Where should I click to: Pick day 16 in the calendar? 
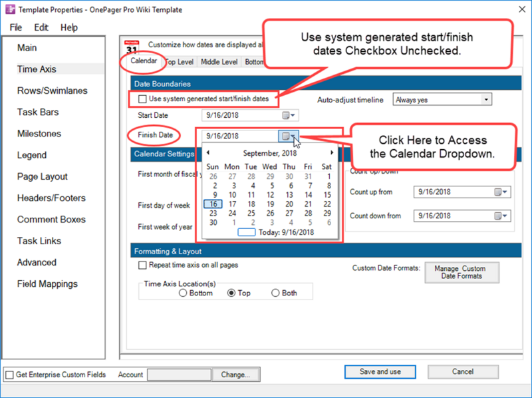coord(213,204)
